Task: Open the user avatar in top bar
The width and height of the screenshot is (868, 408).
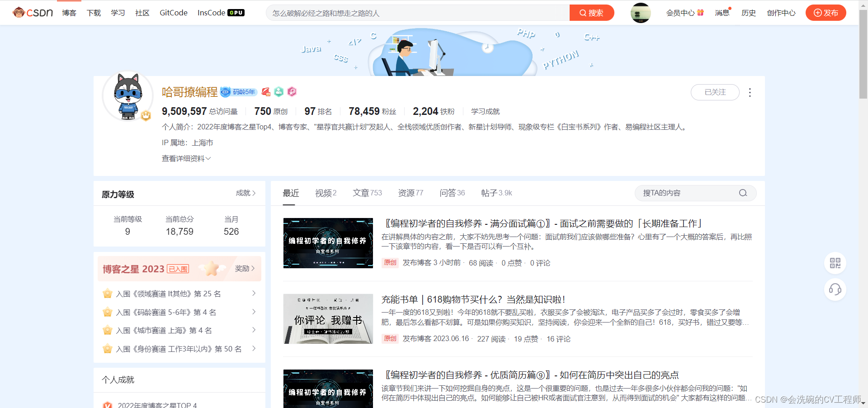Action: point(641,13)
